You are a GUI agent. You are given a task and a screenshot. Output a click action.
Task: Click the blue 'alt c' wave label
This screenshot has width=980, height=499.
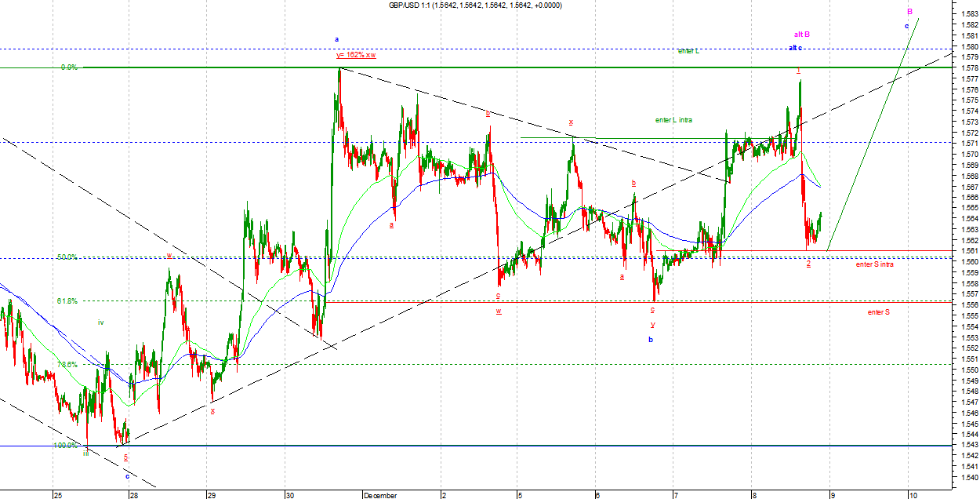click(x=797, y=48)
